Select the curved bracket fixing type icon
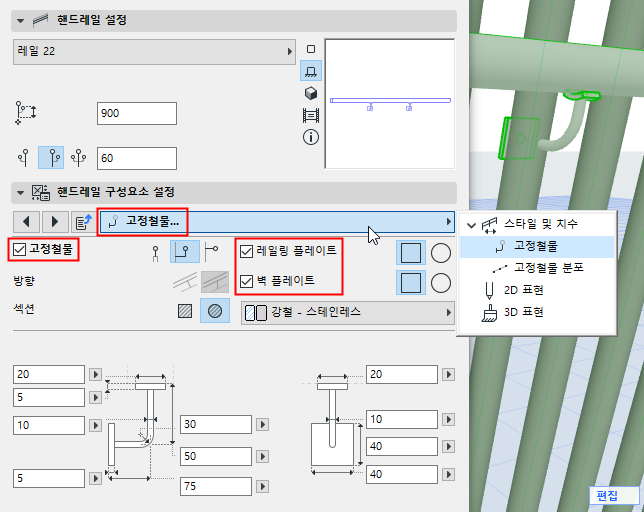Viewport: 644px width, 512px height. point(184,252)
